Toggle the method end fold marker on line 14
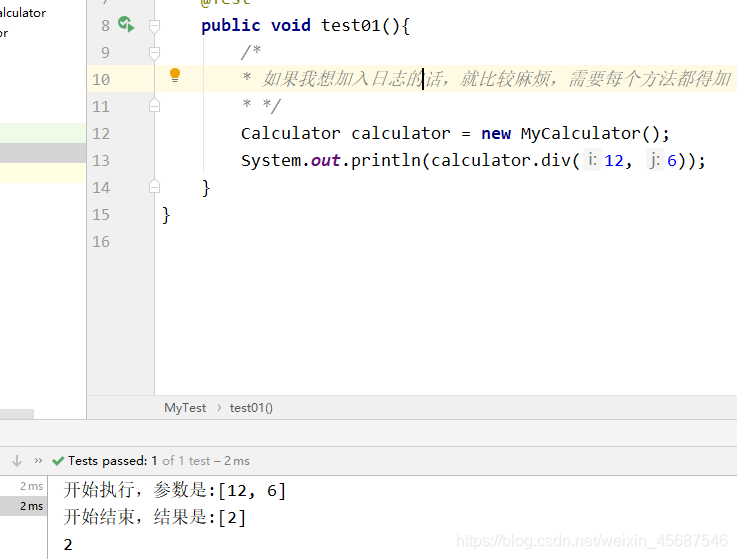Screen dimensions: 737x559 pyautogui.click(x=154, y=187)
